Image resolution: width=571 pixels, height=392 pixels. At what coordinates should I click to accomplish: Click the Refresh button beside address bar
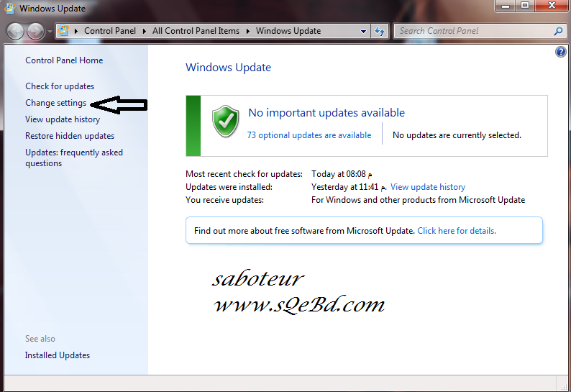[x=380, y=31]
